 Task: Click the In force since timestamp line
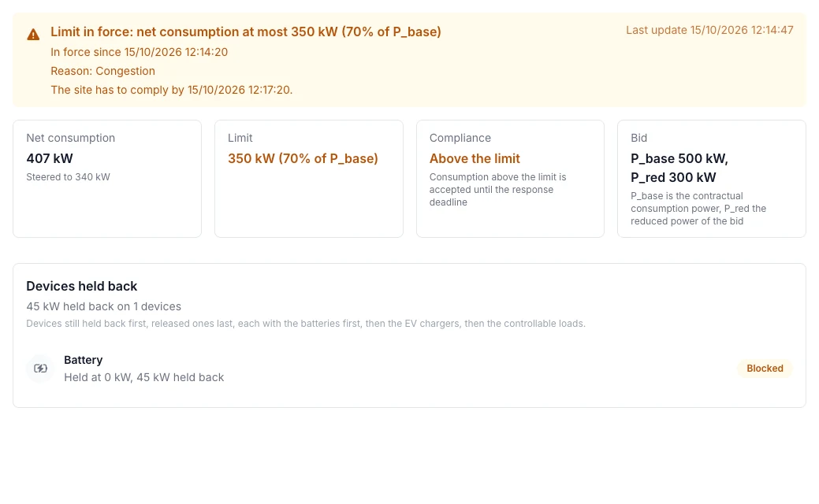tap(139, 52)
